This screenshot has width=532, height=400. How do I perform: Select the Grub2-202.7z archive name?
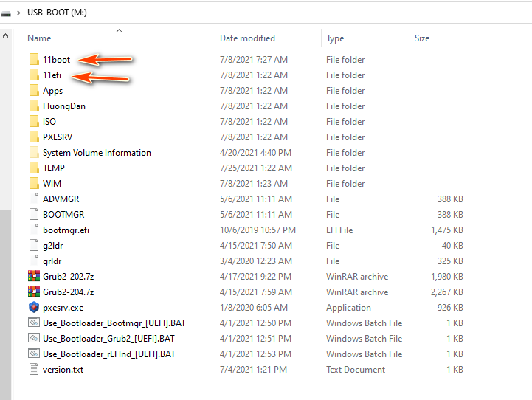68,277
